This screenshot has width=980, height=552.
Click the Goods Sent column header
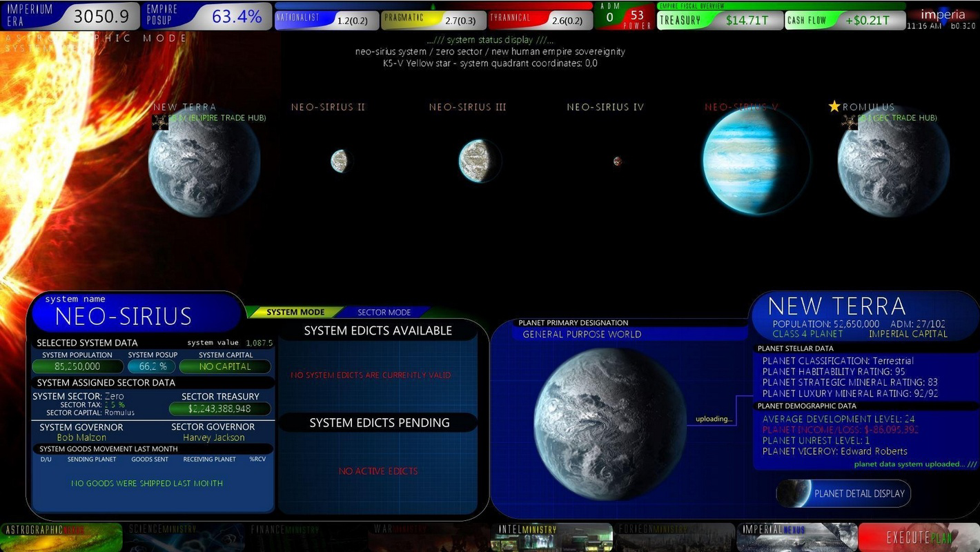click(150, 459)
